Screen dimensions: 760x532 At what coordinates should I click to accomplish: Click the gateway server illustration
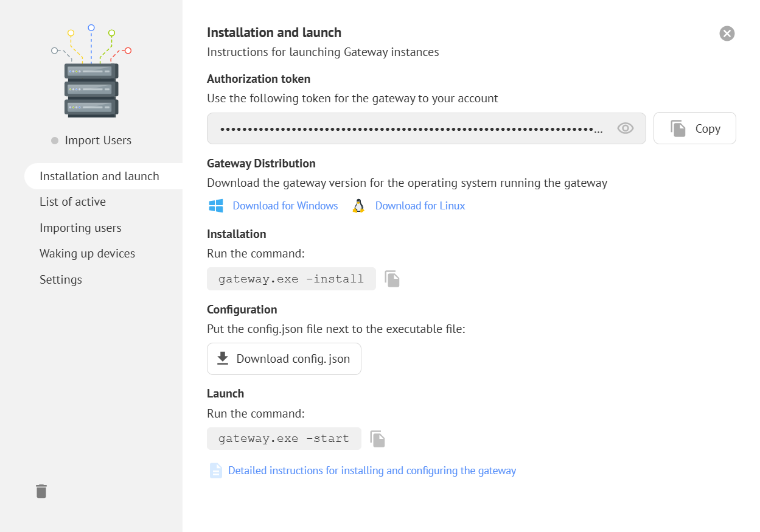[x=91, y=73]
